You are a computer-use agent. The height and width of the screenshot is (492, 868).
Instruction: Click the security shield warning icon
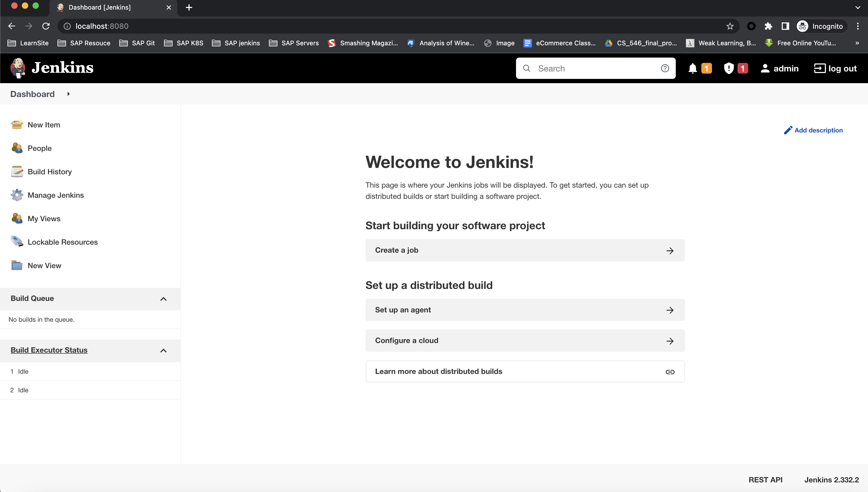click(729, 68)
